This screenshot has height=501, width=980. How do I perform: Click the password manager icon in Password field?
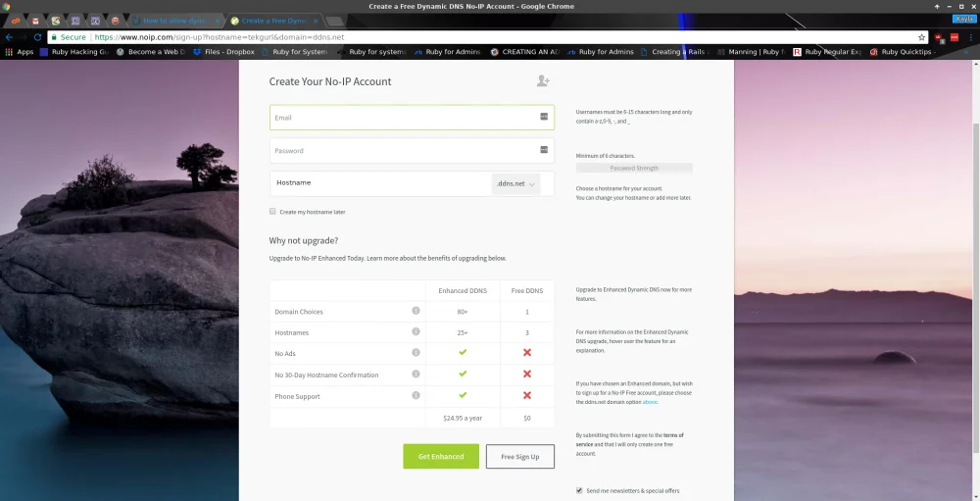pos(543,150)
